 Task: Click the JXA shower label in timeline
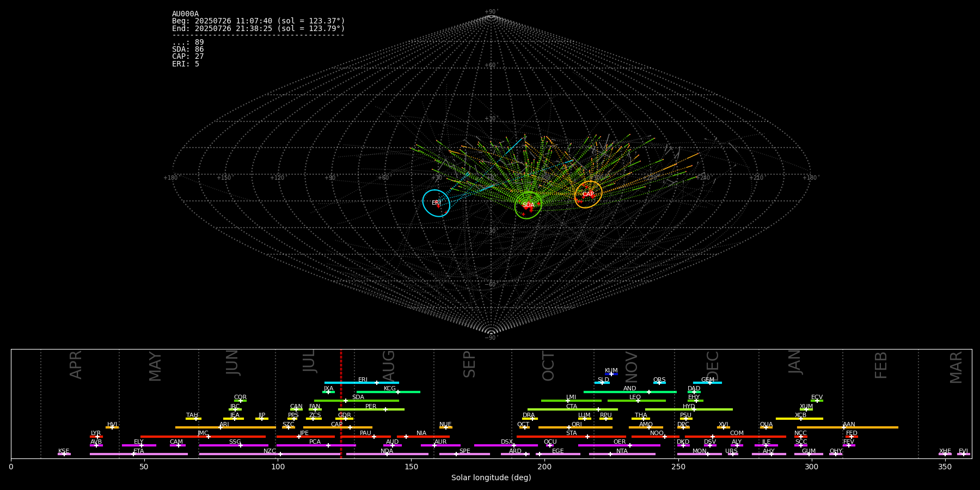328,389
